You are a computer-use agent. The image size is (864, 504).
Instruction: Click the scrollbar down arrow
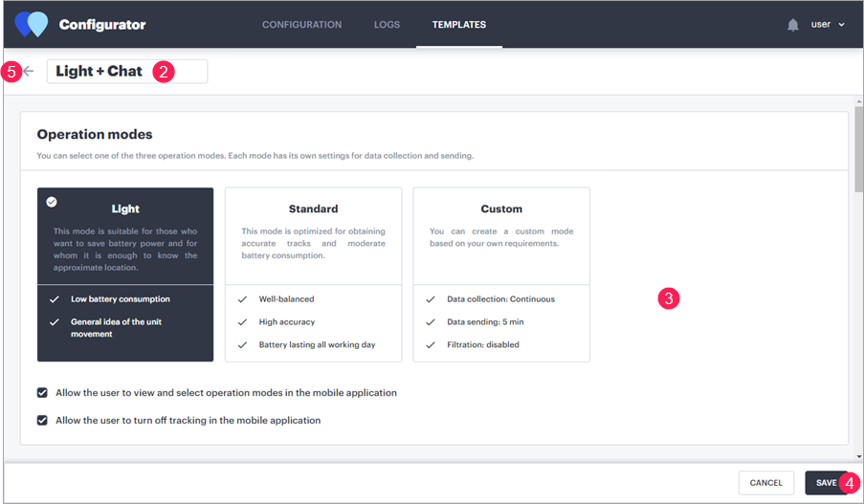click(859, 456)
